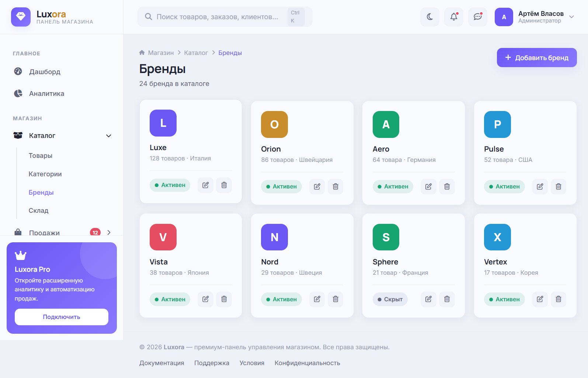Delete the Luxe brand
Image resolution: width=588 pixels, height=378 pixels.
click(x=224, y=185)
